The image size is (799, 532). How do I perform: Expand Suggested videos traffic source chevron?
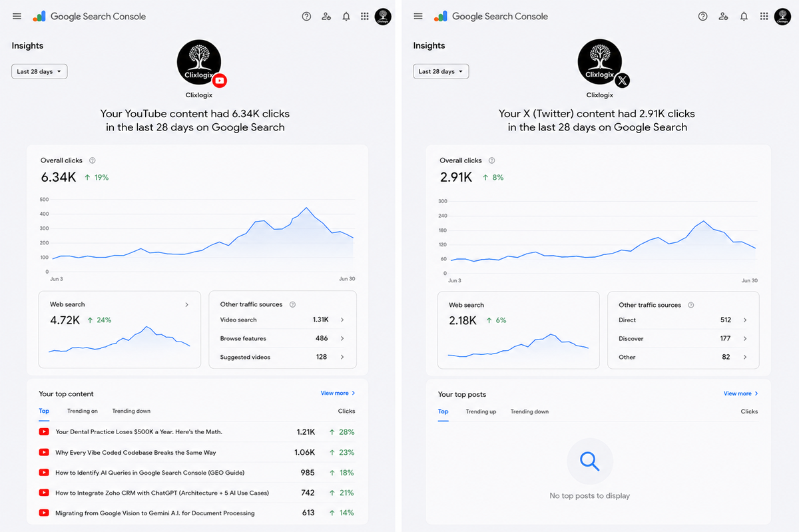(x=342, y=357)
